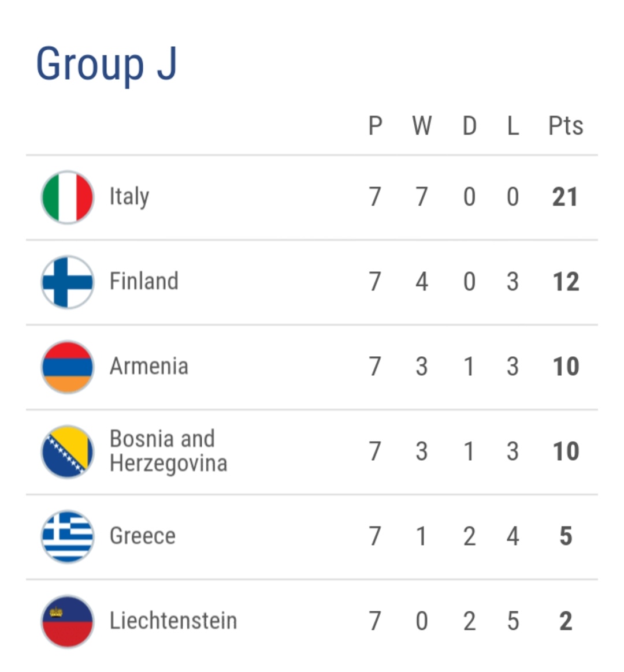Click the P column header
This screenshot has height=672, width=624.
(375, 126)
